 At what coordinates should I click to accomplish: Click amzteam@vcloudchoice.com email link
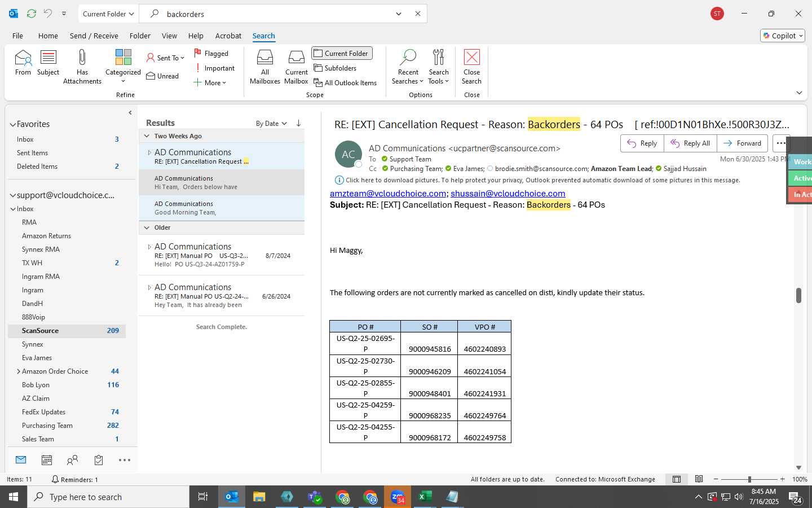point(388,193)
